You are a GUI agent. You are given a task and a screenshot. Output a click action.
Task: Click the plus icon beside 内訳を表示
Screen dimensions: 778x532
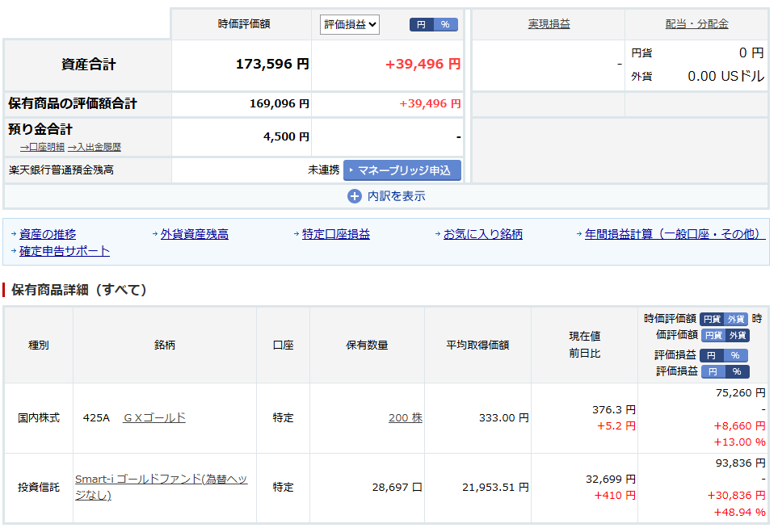pyautogui.click(x=354, y=196)
